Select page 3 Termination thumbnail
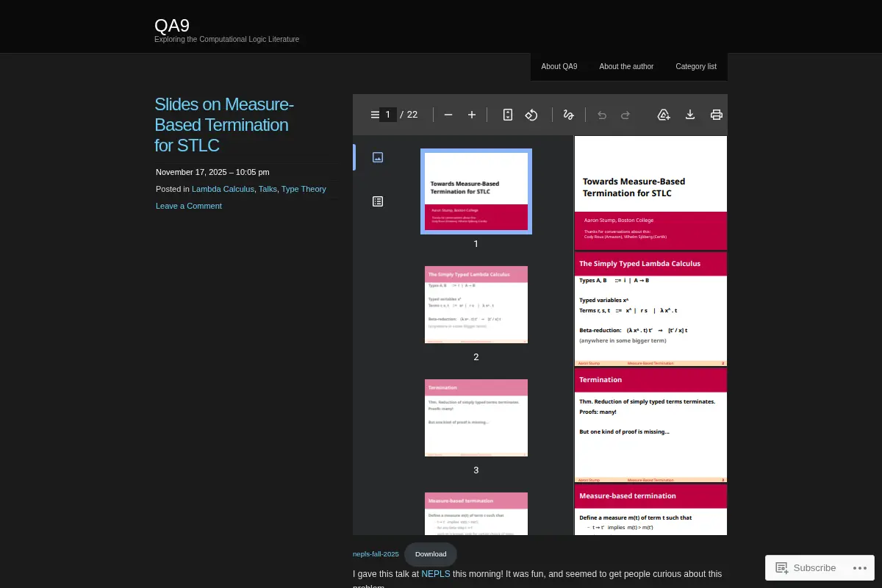 476,418
